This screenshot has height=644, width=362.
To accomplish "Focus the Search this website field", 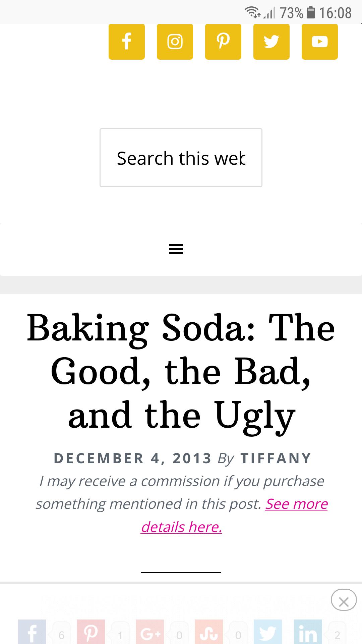I will 181,158.
